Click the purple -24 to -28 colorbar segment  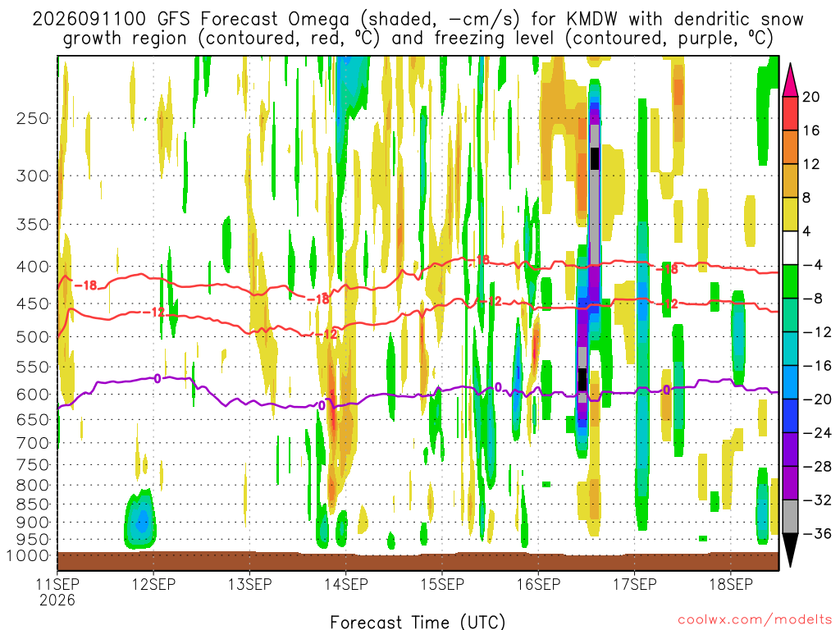pos(790,450)
